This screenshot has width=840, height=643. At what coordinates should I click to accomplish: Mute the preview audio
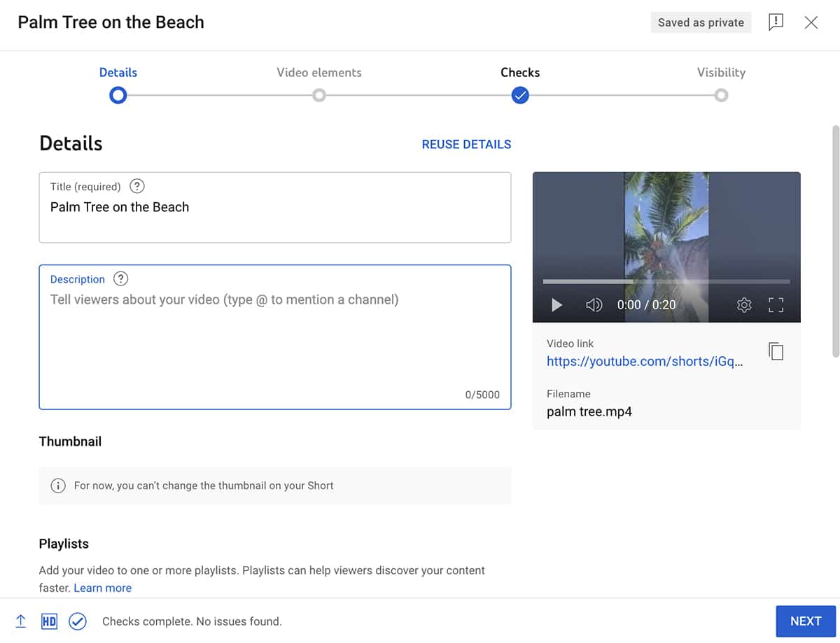(x=594, y=304)
